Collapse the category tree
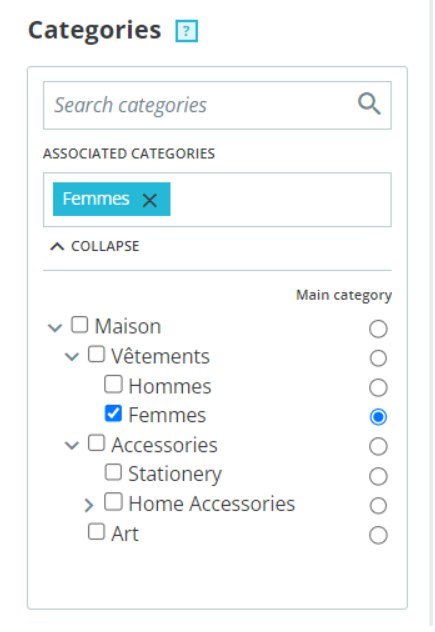 94,246
